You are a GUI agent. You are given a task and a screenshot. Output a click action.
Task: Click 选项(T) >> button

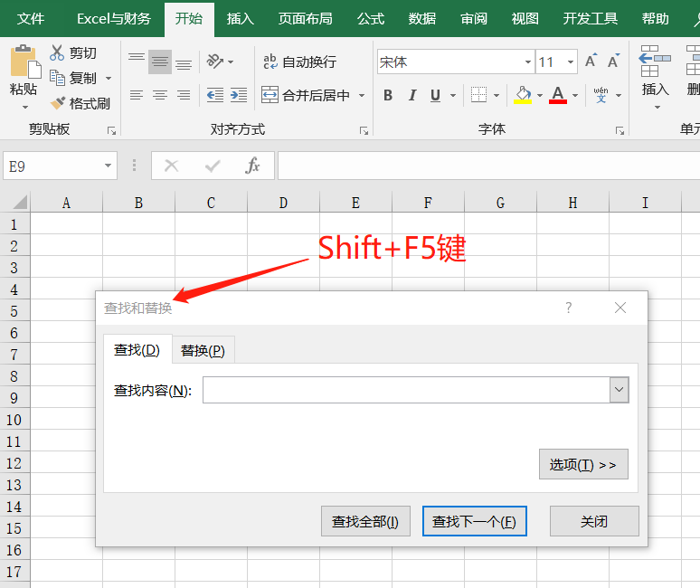click(583, 464)
